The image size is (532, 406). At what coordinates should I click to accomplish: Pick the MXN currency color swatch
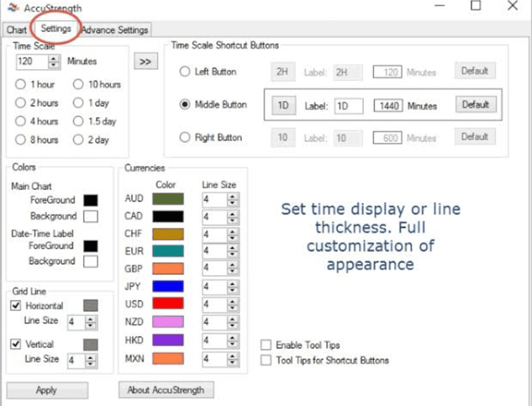[168, 359]
